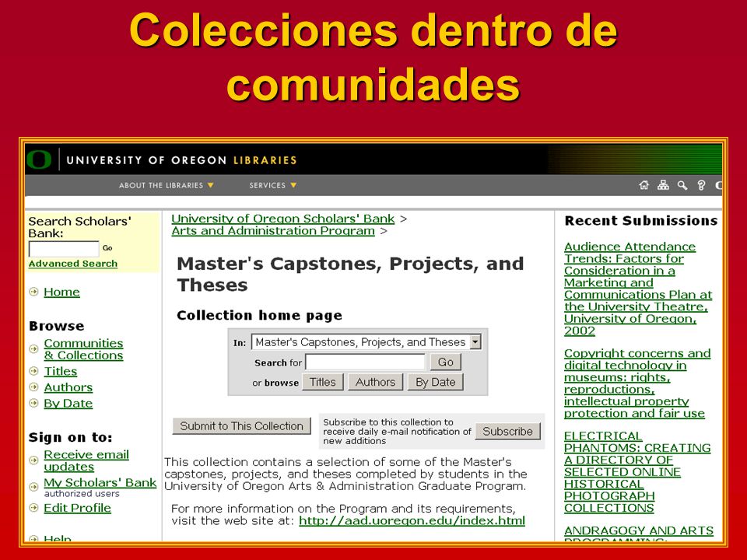747x560 pixels.
Task: Click bullet icon beside By Date sidebar link
Action: 33,403
